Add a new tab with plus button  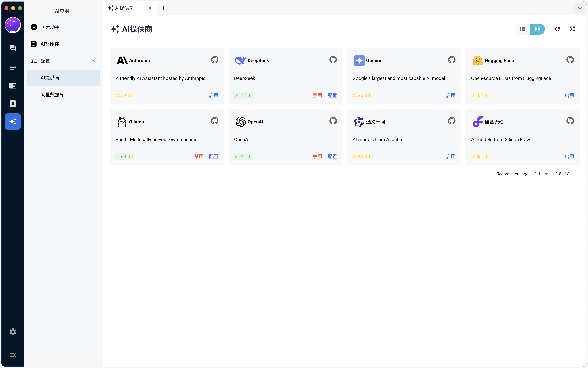(x=164, y=8)
